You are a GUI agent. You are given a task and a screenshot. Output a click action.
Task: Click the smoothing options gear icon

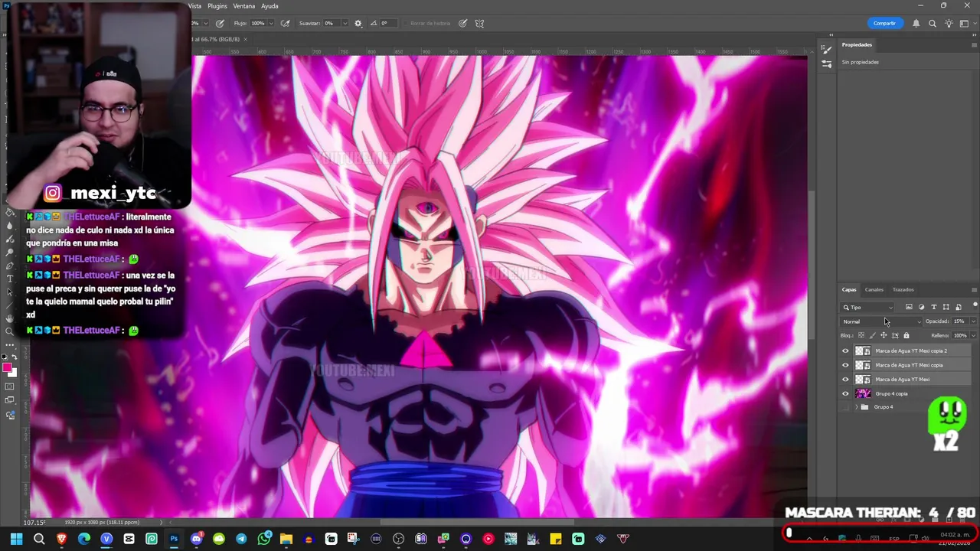pos(358,23)
